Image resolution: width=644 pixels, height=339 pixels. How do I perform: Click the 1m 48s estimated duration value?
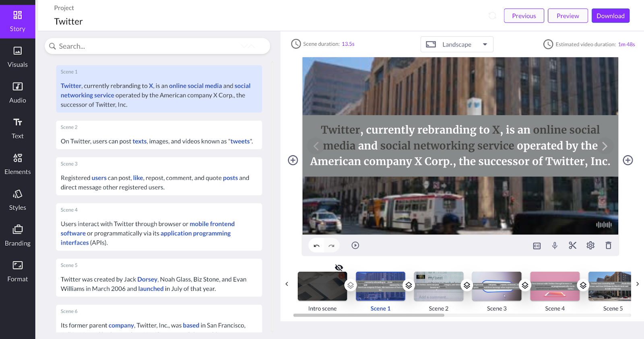coord(626,44)
